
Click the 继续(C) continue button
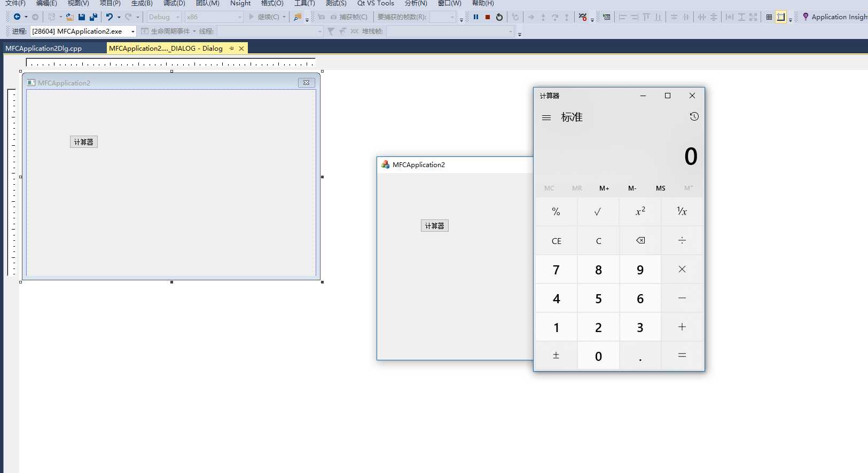click(264, 17)
